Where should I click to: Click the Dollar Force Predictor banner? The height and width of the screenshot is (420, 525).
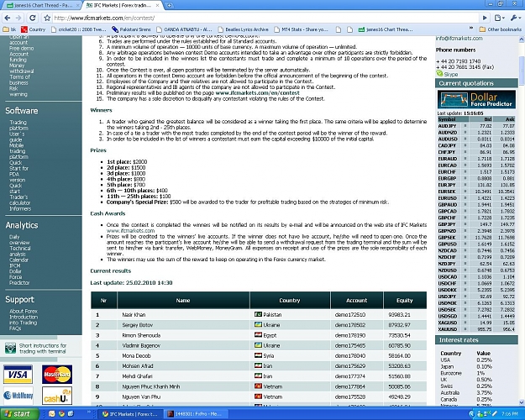(x=476, y=99)
